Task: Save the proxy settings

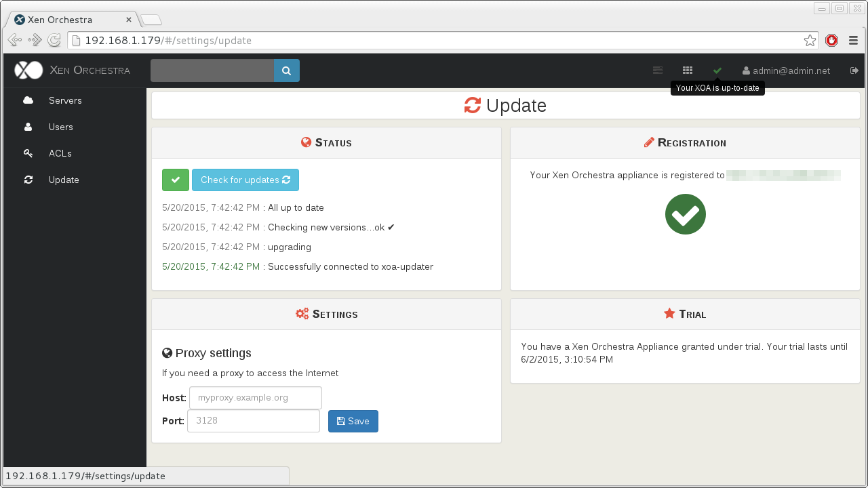Action: 353,421
